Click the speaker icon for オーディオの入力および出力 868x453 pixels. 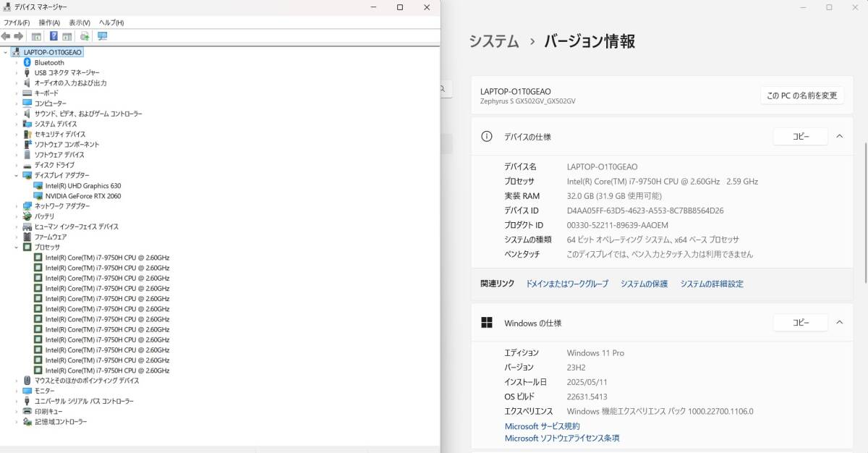[27, 82]
